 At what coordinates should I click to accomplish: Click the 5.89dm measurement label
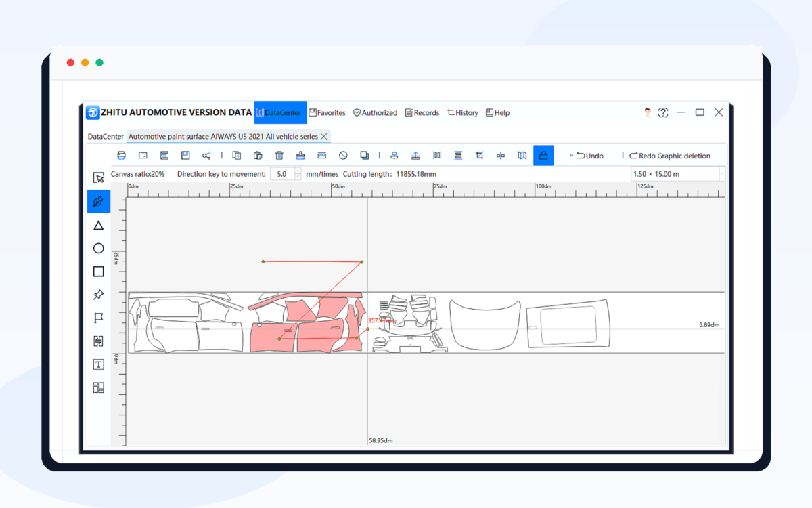pos(709,325)
